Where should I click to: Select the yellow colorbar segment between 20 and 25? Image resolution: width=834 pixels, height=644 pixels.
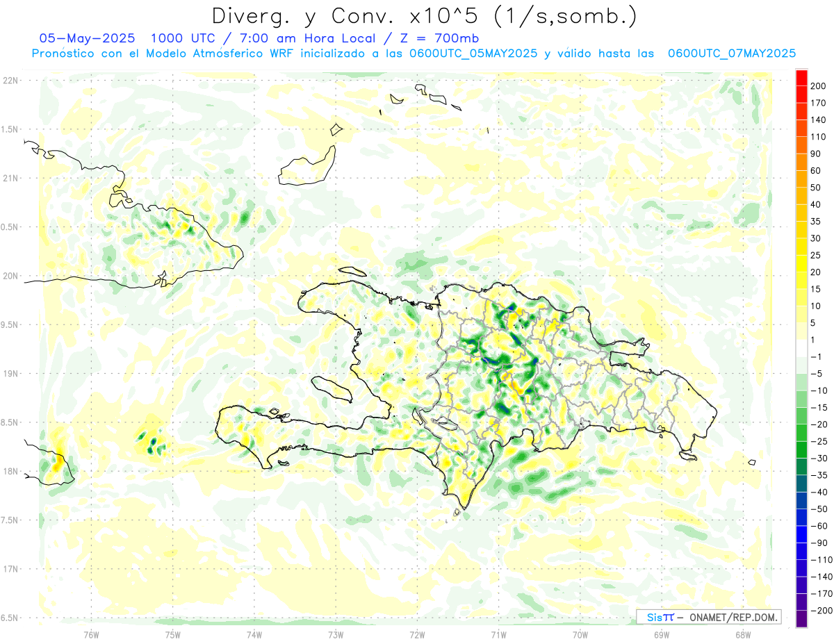(801, 263)
